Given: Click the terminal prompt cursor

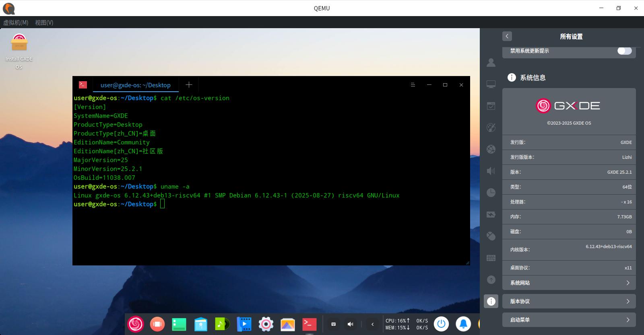Looking at the screenshot, I should [x=162, y=204].
